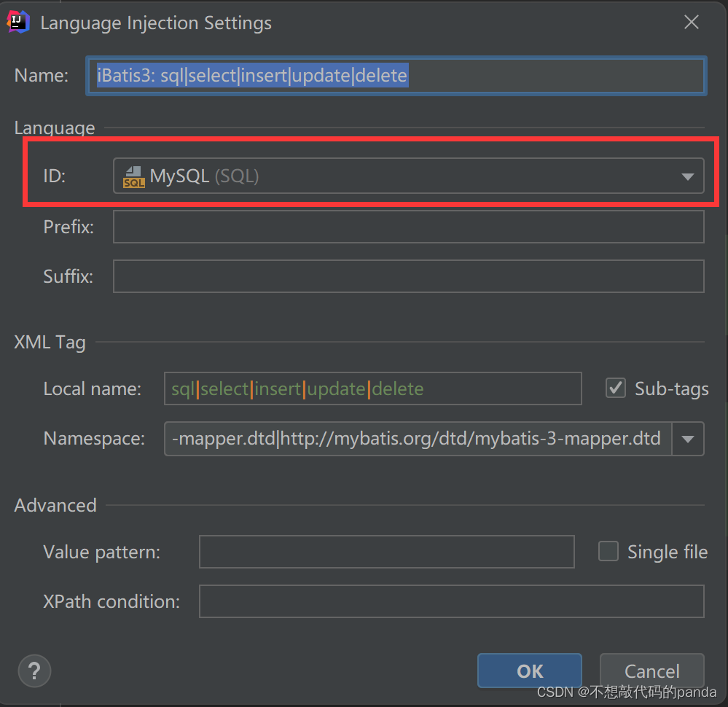Screen dimensions: 728x707
Task: Toggle the Sub-tags checkbox
Action: coord(616,388)
